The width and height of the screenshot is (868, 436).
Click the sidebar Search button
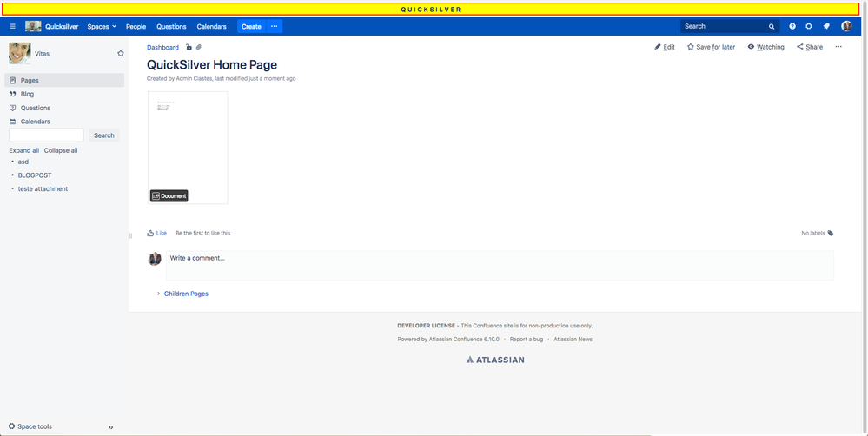(104, 135)
